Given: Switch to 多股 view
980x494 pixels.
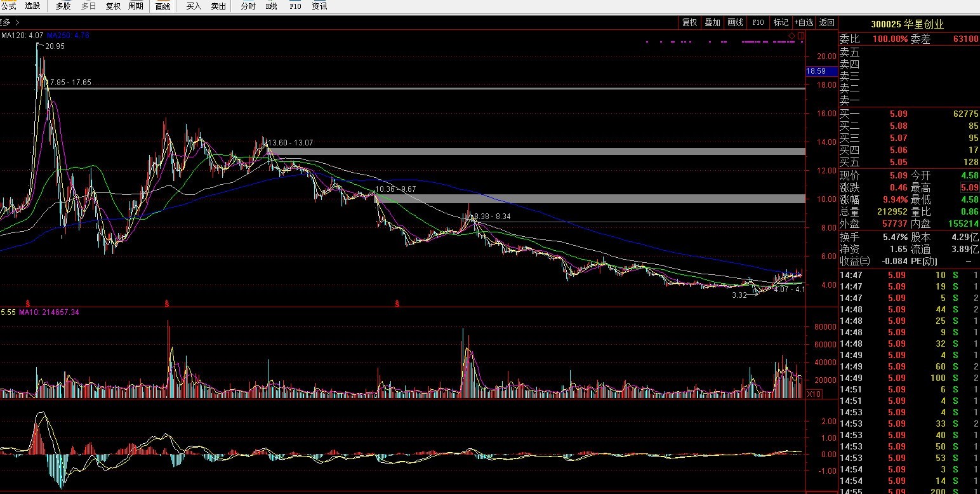Looking at the screenshot, I should coord(63,6).
